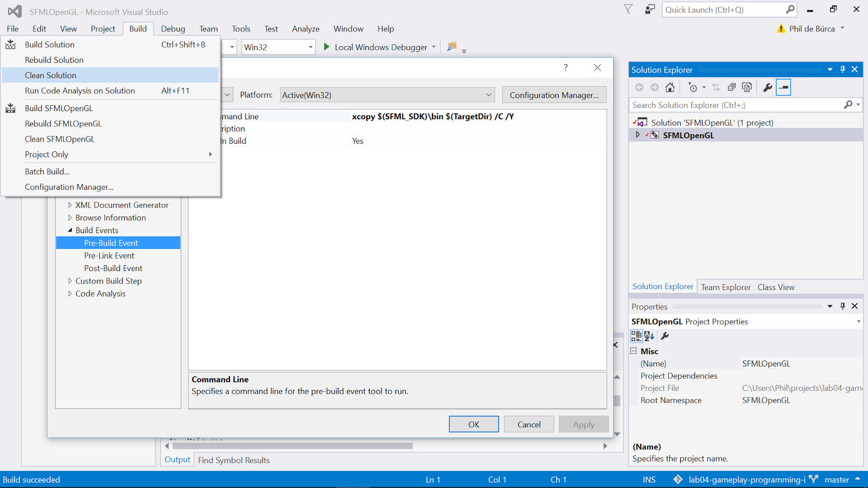Open the Platform dropdown showing Active(Win32)

[387, 95]
